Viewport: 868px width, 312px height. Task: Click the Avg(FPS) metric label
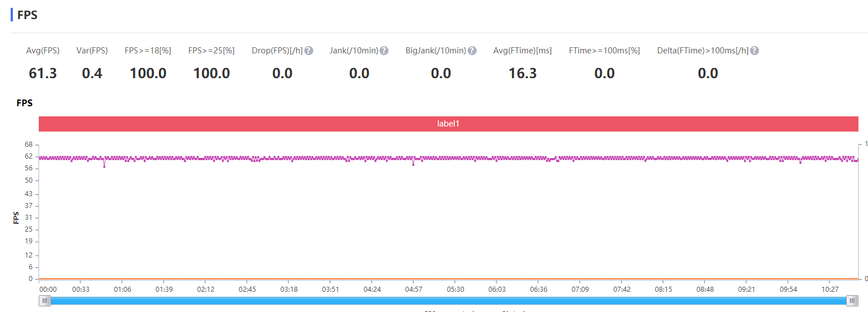point(43,51)
